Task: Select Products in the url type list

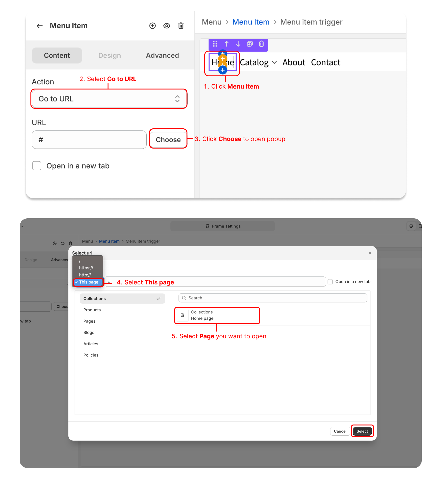Action: (92, 310)
